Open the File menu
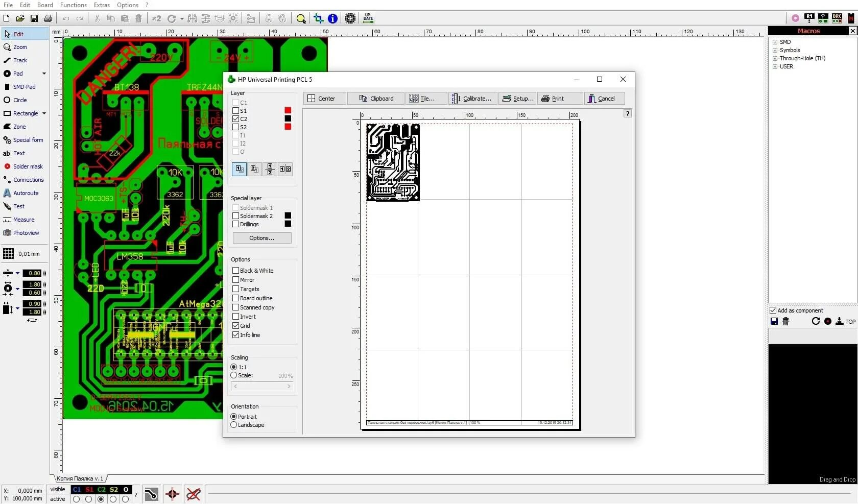Viewport: 858px width, 504px height. (8, 5)
